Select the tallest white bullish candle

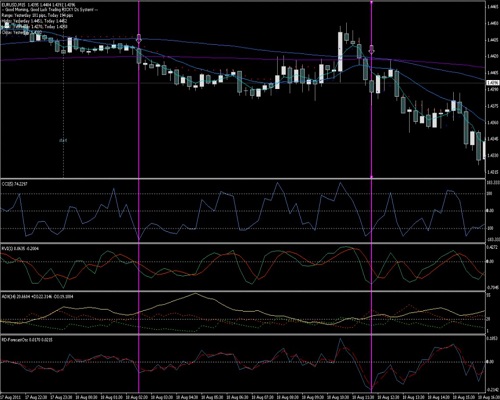[340, 51]
